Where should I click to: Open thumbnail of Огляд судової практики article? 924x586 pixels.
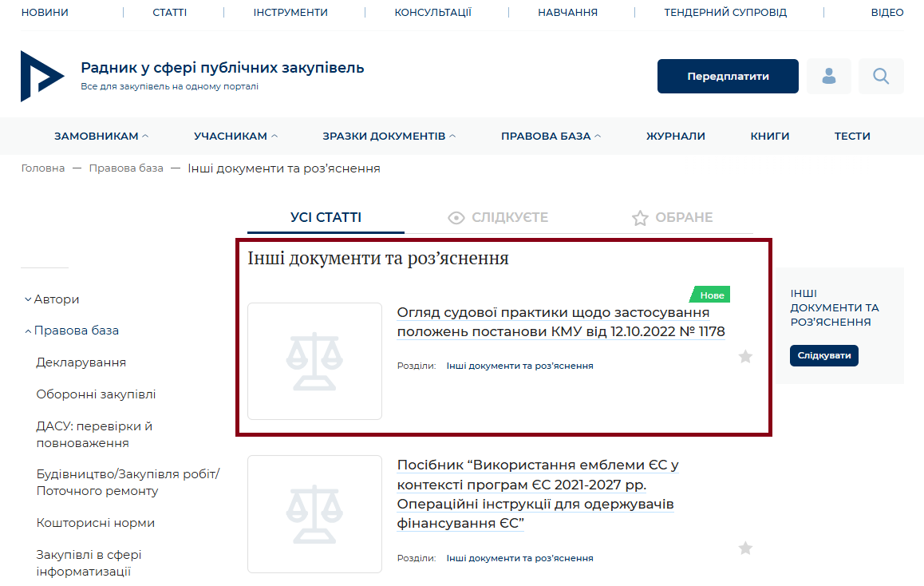click(314, 362)
